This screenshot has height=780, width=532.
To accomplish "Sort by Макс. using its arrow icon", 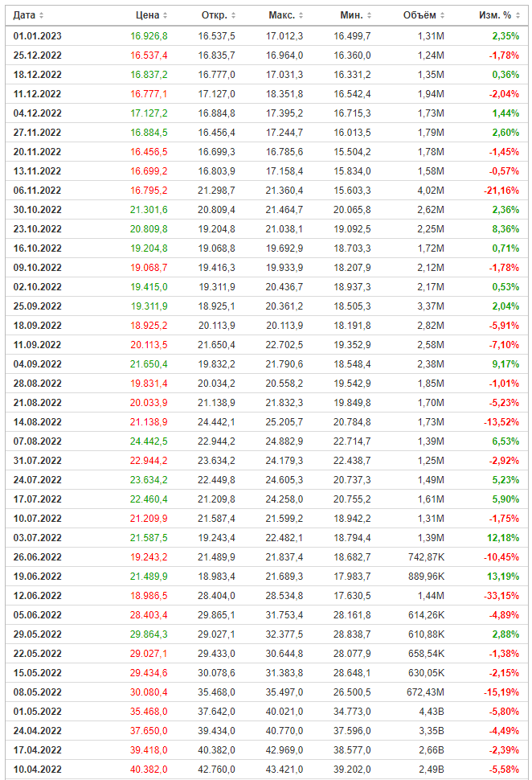I will pyautogui.click(x=301, y=15).
